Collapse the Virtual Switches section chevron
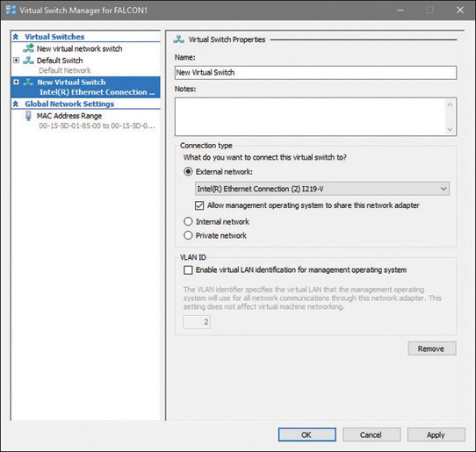This screenshot has width=476, height=452. click(16, 37)
